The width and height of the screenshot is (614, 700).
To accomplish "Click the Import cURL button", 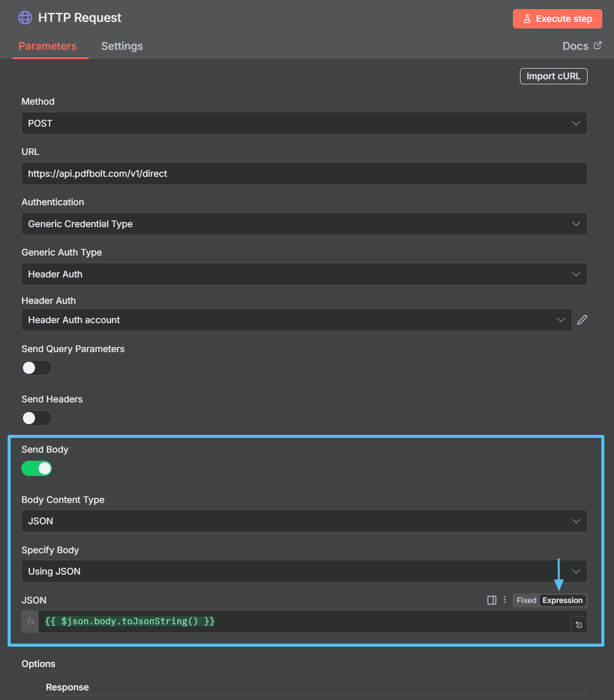I will coord(553,76).
